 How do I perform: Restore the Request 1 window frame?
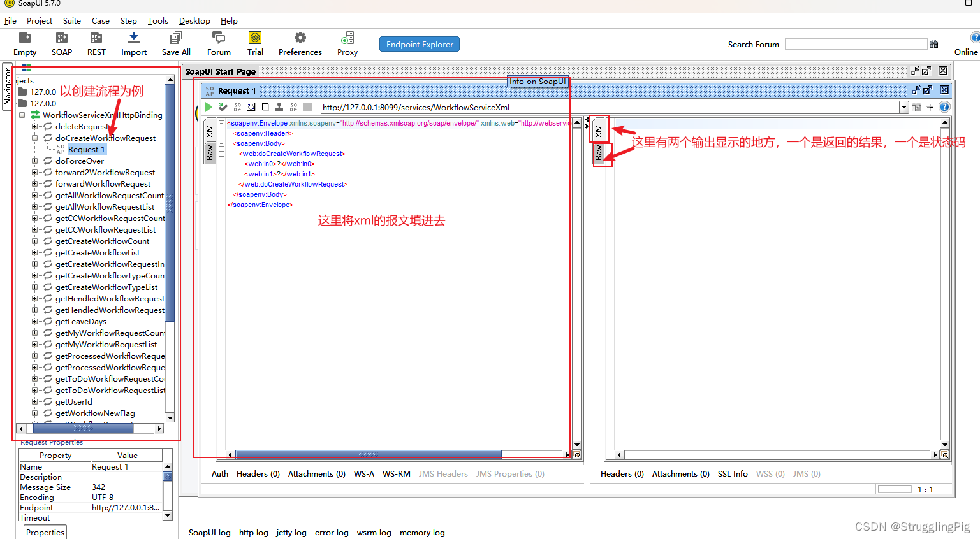(915, 90)
